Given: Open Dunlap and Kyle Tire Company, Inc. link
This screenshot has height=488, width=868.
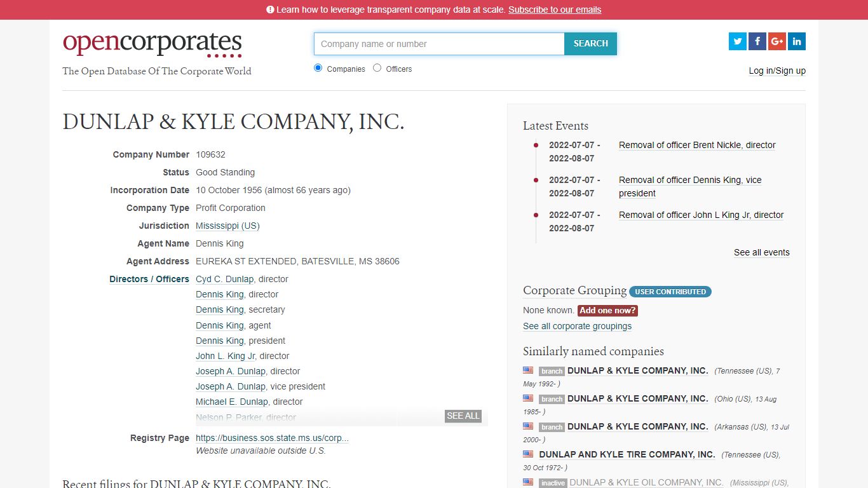Looking at the screenshot, I should pos(627,454).
